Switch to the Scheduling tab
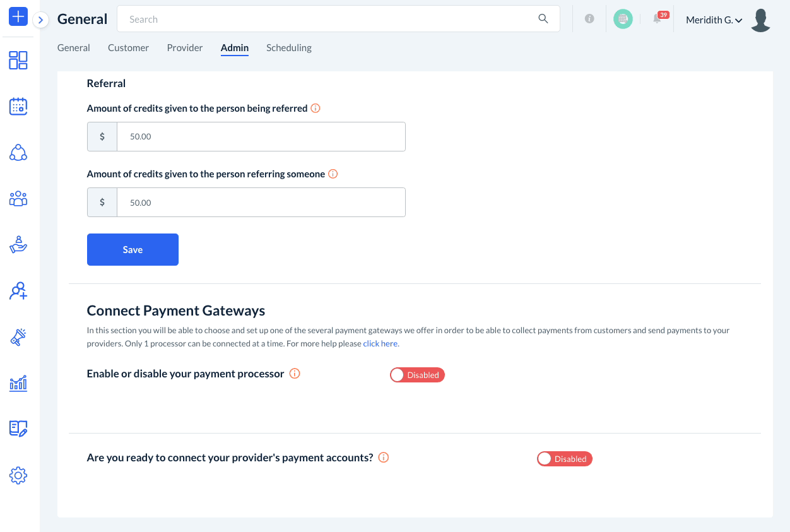 pos(288,47)
